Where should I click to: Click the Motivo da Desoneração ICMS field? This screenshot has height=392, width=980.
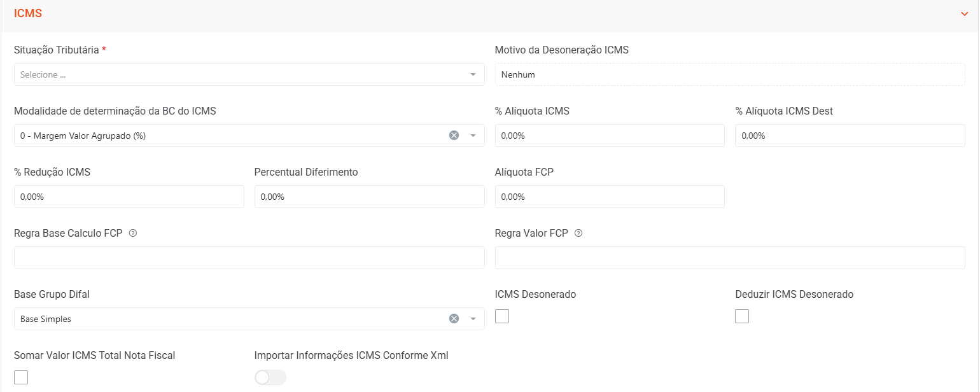pos(730,74)
